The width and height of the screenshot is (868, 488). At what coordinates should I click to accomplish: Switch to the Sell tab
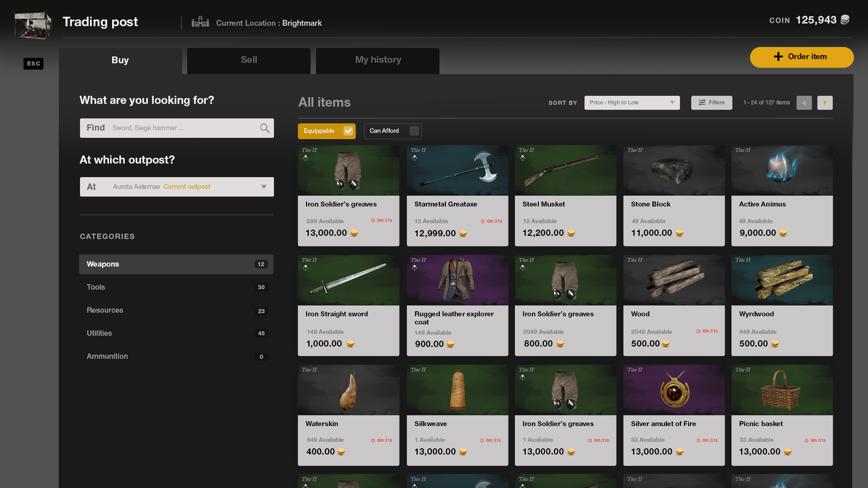pos(249,60)
